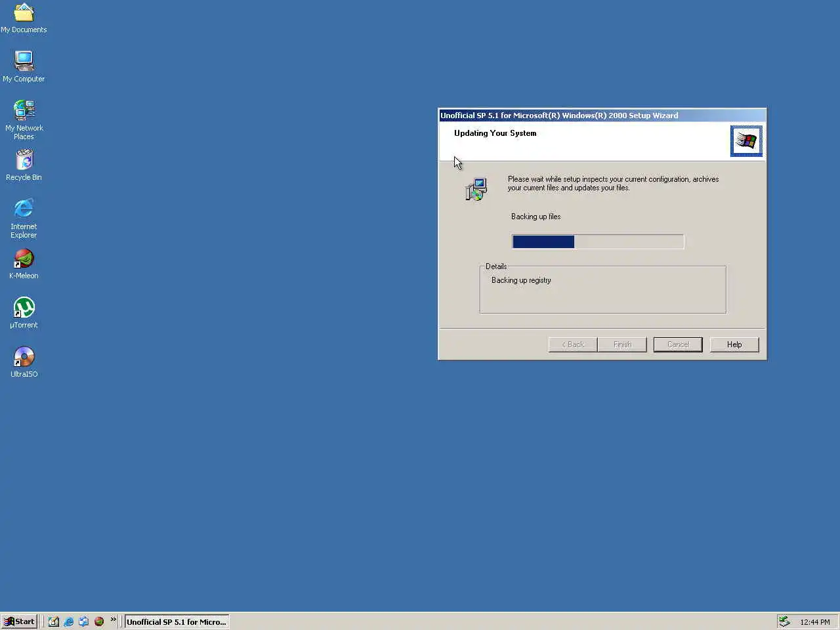Select the Internet Explorer desktop icon

click(x=24, y=219)
